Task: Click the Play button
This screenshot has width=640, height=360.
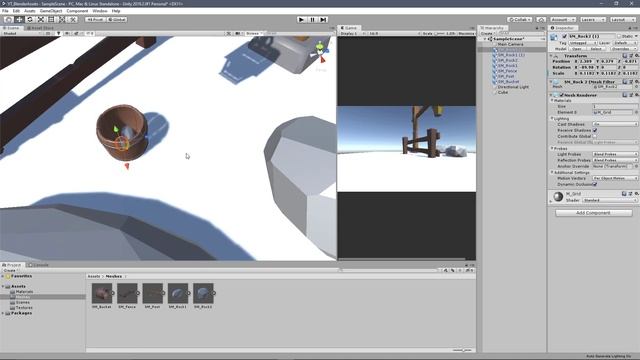Action: pyautogui.click(x=302, y=20)
